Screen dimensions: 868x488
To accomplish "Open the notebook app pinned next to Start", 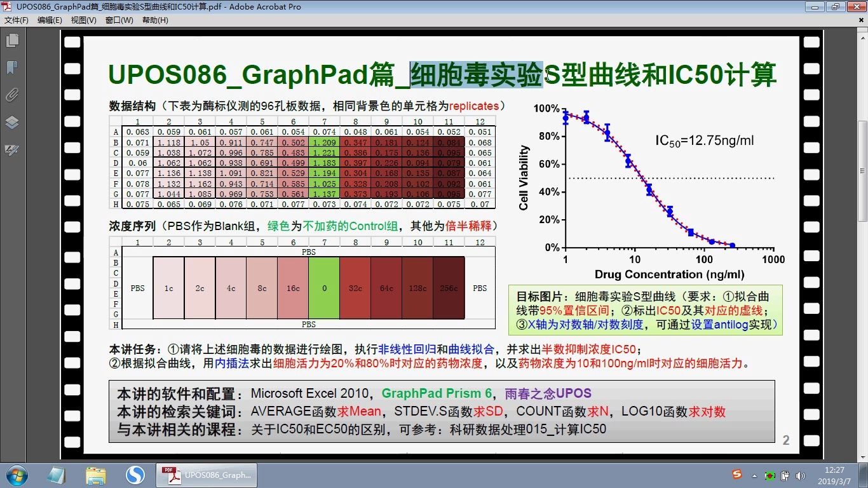I will click(x=57, y=475).
